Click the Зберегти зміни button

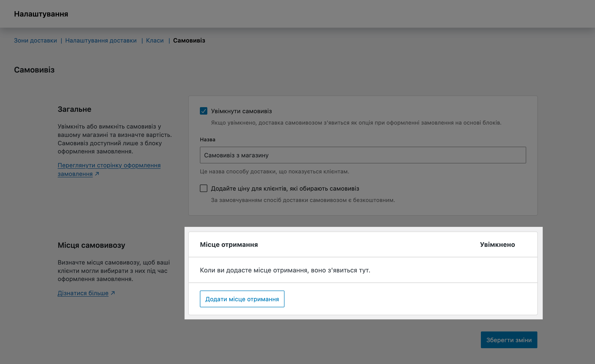[509, 340]
